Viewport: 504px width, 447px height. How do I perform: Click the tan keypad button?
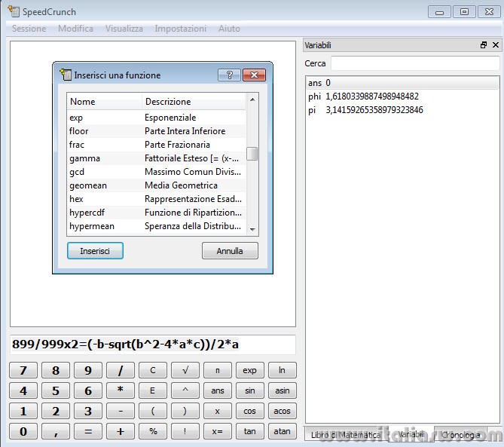pos(250,431)
